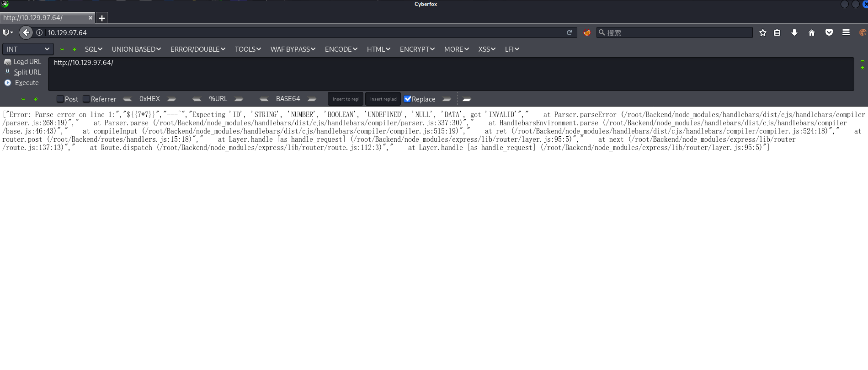The width and height of the screenshot is (868, 370).
Task: Click the browser back arrow button
Action: (26, 32)
